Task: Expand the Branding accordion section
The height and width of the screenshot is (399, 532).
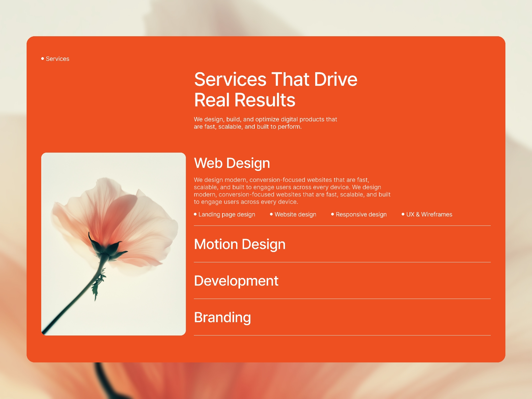Action: coord(342,318)
